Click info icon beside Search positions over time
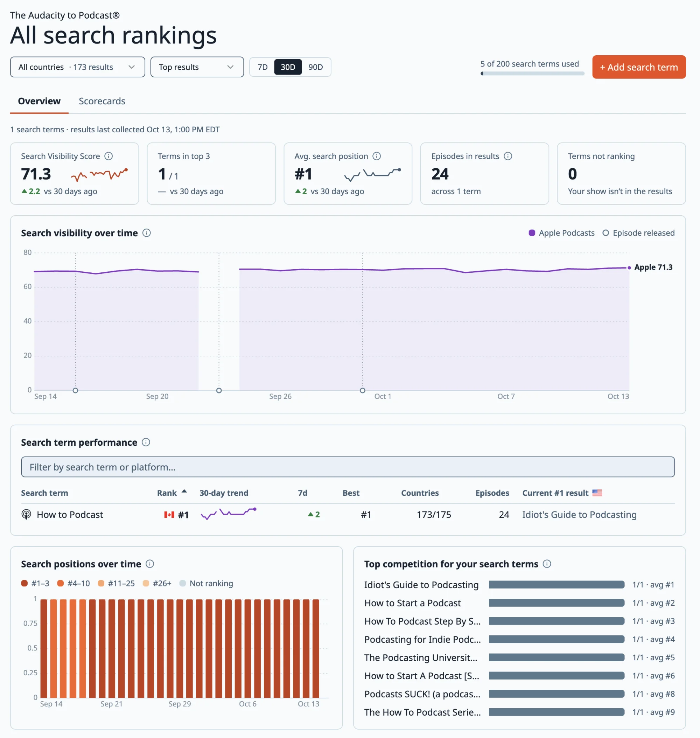 pos(150,564)
